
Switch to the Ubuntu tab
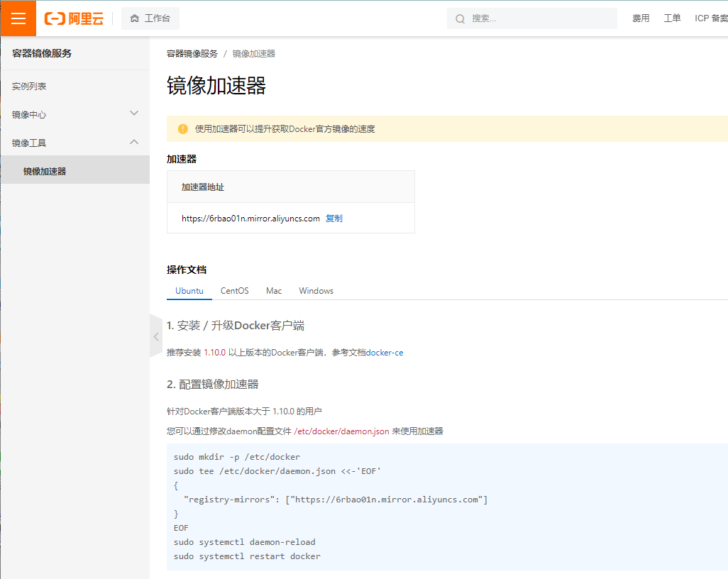(x=189, y=291)
